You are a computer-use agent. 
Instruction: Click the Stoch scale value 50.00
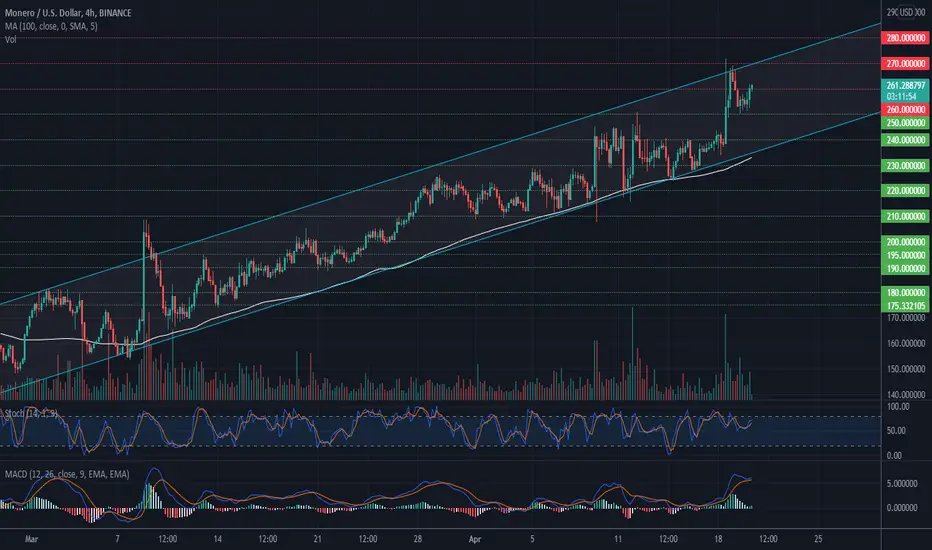[896, 430]
